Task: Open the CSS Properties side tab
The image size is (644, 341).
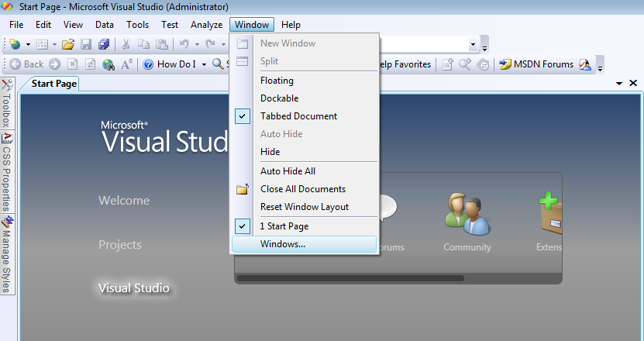Action: pyautogui.click(x=7, y=172)
